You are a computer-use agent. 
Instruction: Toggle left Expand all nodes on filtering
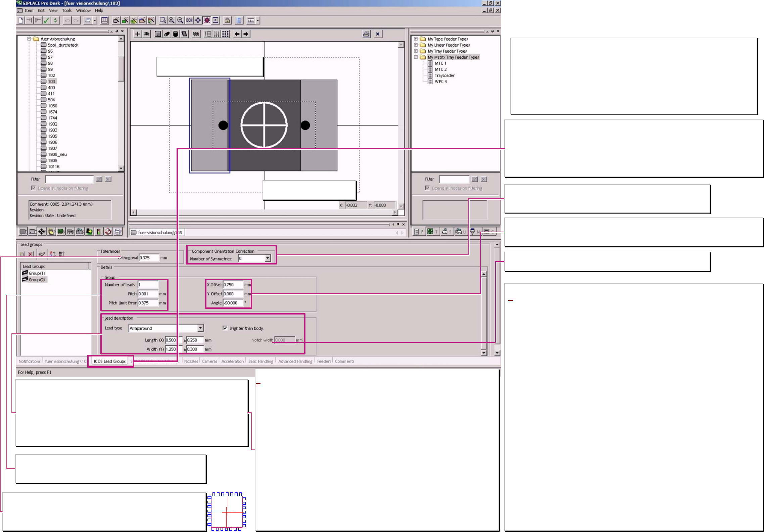[33, 188]
